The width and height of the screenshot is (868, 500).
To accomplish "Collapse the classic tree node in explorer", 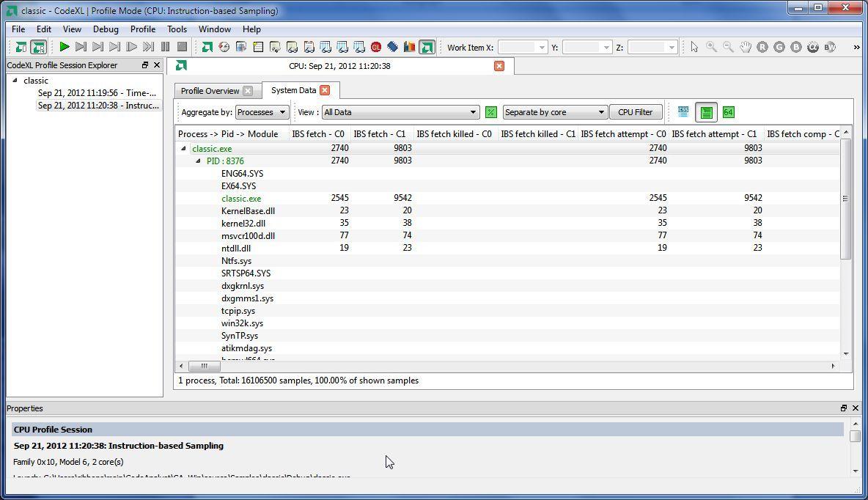I will (x=15, y=81).
